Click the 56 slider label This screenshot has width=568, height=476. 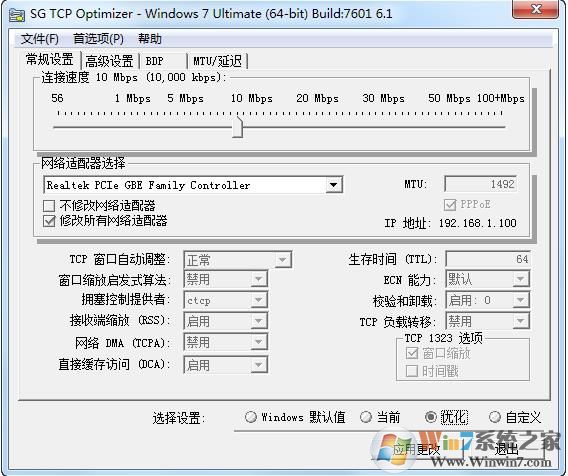[57, 98]
